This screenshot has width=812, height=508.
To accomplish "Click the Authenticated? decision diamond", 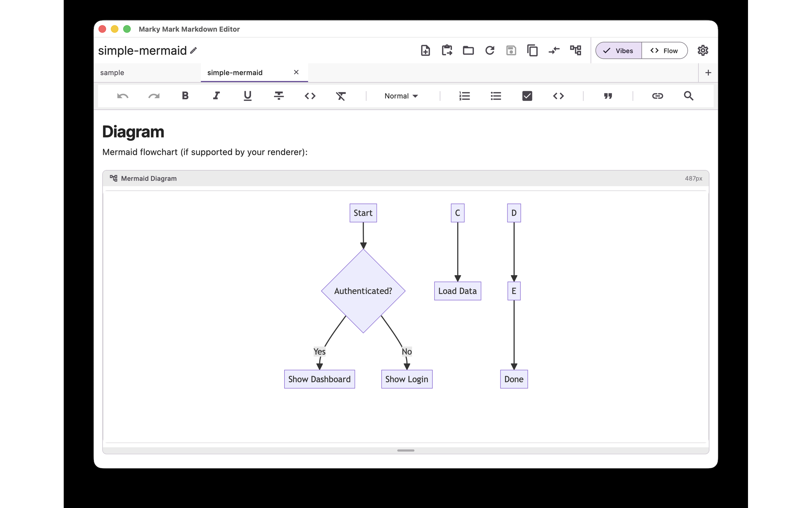I will pos(363,291).
